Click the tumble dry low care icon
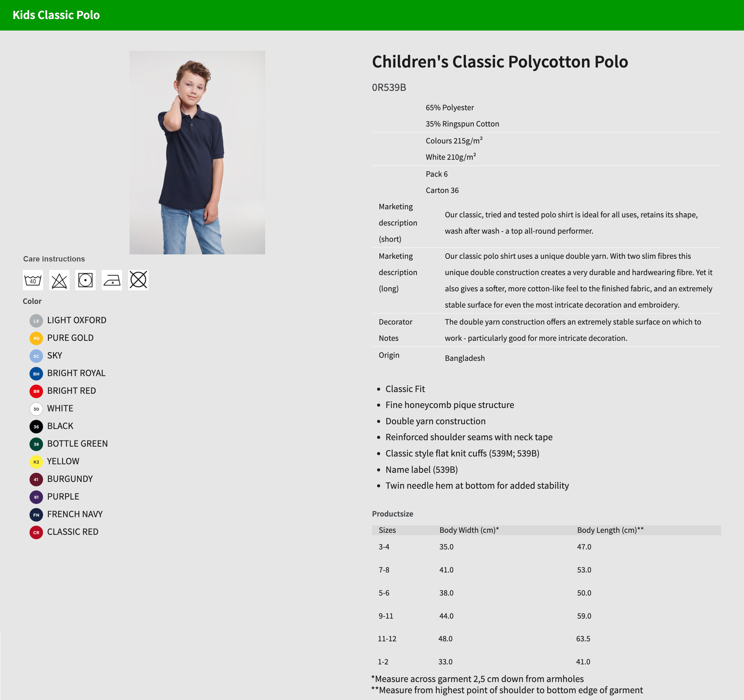Screen dimensions: 744x700 [85, 280]
